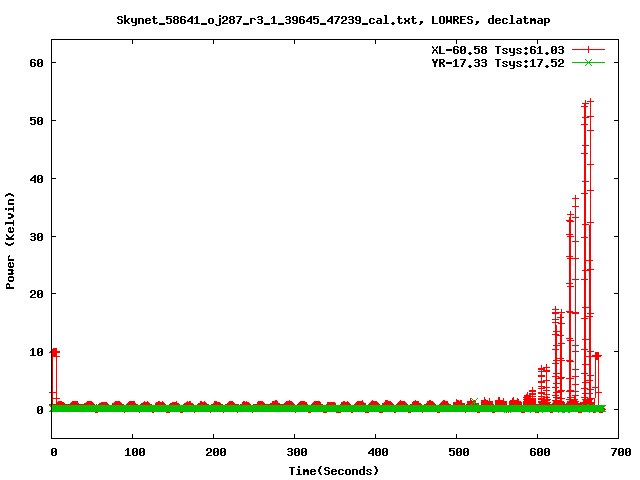Select the YR-17.33 Tsys:17.52 legend entry
This screenshot has width=640, height=480.
(x=498, y=63)
